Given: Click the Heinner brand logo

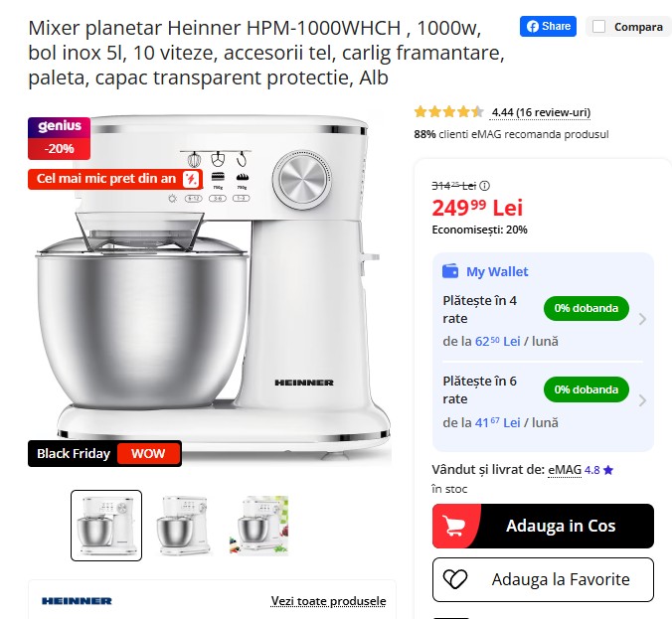Looking at the screenshot, I should pyautogui.click(x=77, y=601).
